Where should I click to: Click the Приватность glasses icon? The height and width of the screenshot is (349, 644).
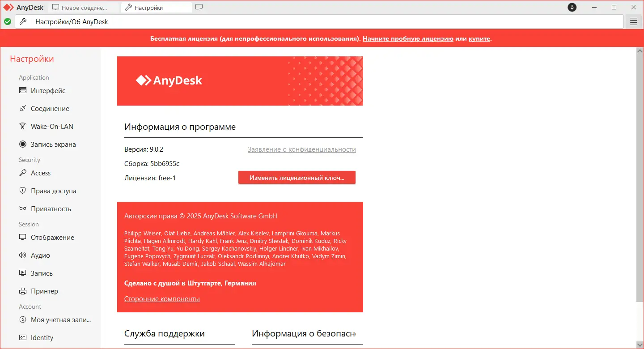[x=23, y=209]
